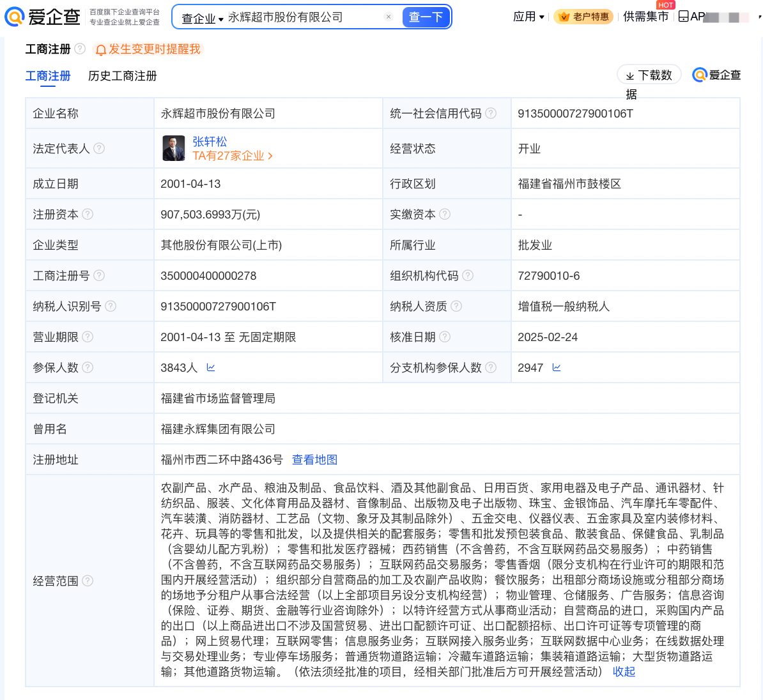Screen dimensions: 763x700
Task: Open the 应用 dropdown menu
Action: click(528, 17)
